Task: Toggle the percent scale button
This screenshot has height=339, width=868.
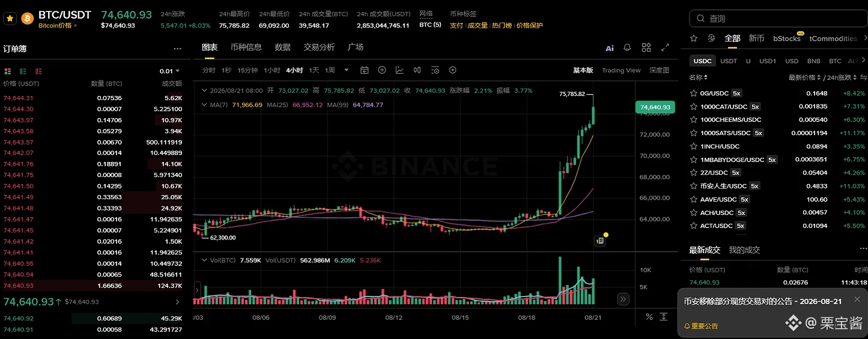Action: [x=649, y=316]
